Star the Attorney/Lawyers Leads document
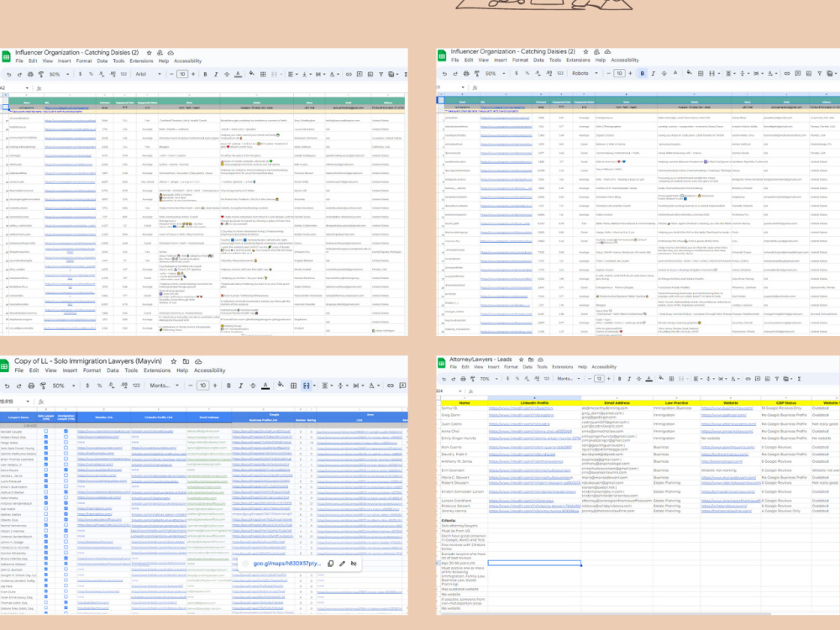Screen dimensions: 840x630 (522, 360)
